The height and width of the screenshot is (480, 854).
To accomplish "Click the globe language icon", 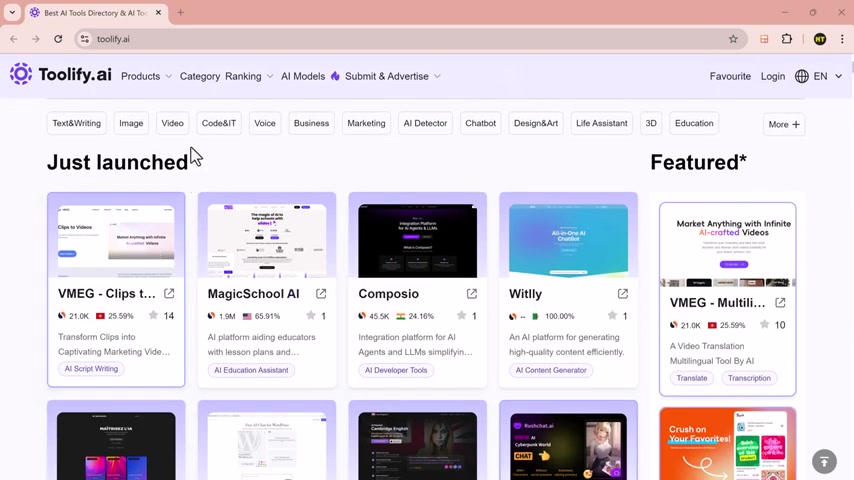I will [802, 76].
